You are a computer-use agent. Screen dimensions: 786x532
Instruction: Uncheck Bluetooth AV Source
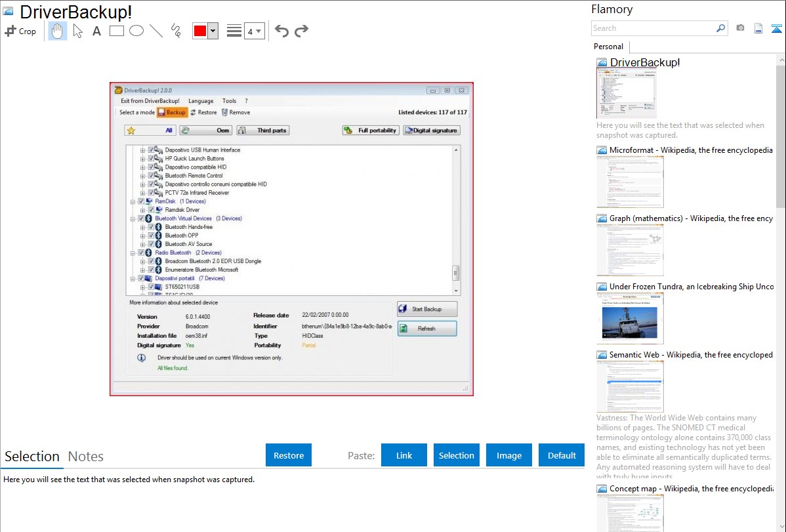pos(151,244)
